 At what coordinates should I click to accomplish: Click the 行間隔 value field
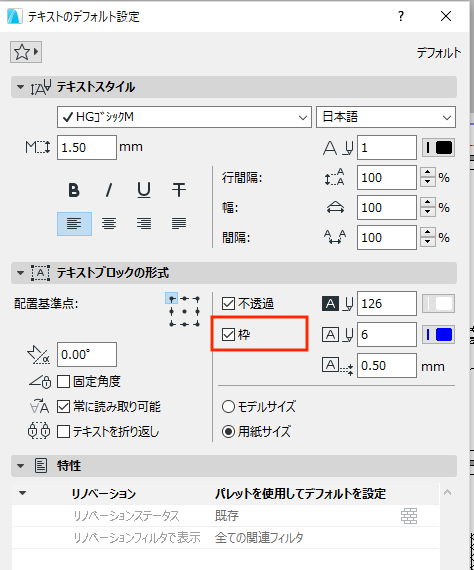click(387, 177)
